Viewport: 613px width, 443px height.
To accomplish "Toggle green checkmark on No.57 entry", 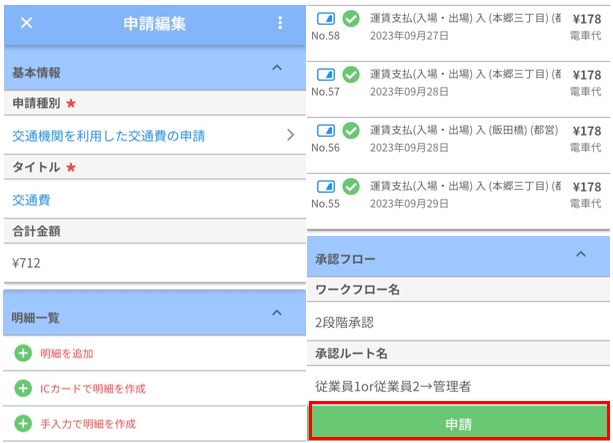I will pyautogui.click(x=351, y=74).
